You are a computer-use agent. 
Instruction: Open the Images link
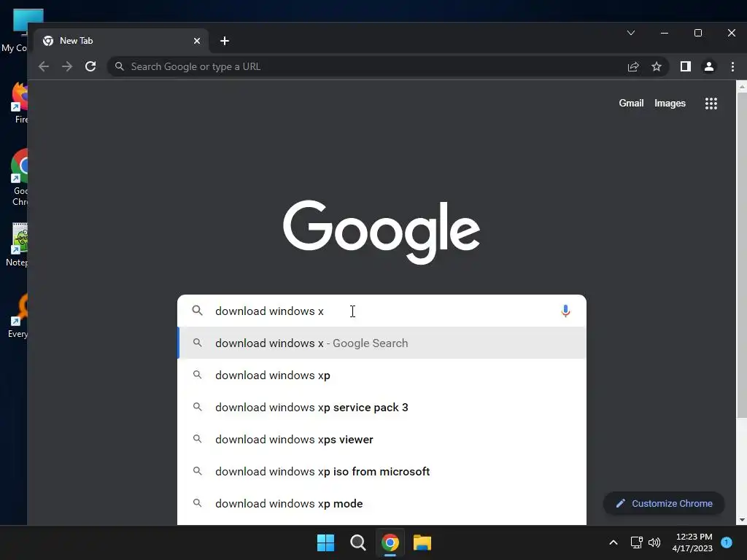pos(670,104)
